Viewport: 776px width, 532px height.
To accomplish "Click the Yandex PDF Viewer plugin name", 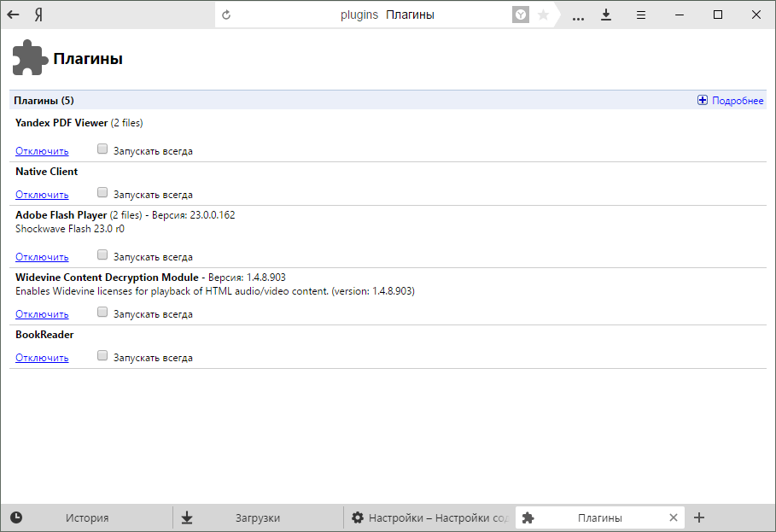I will pyautogui.click(x=61, y=123).
